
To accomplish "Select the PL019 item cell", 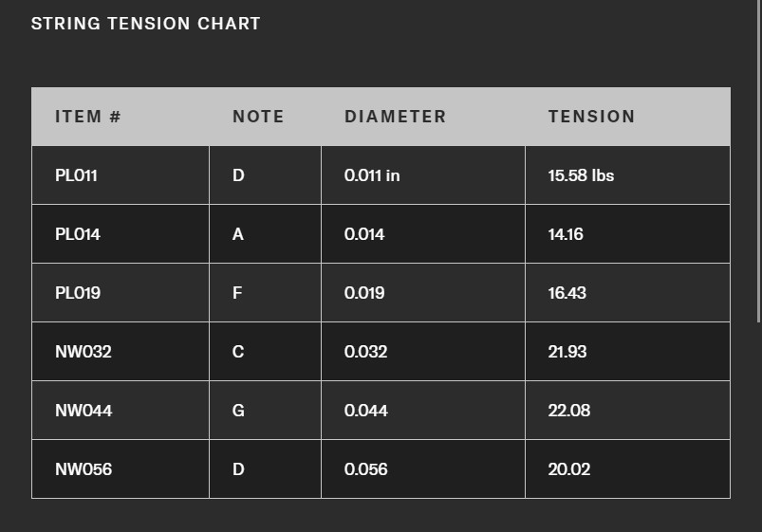I will 78,293.
